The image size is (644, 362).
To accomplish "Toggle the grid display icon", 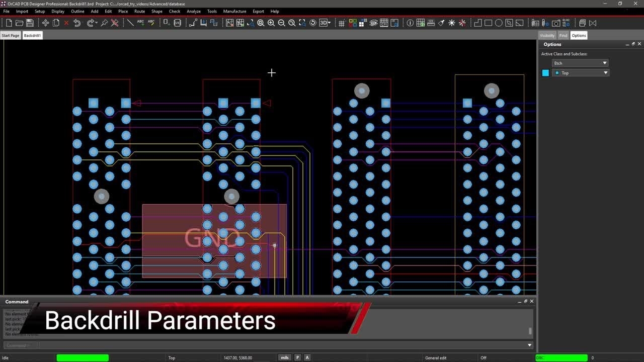I will point(341,23).
